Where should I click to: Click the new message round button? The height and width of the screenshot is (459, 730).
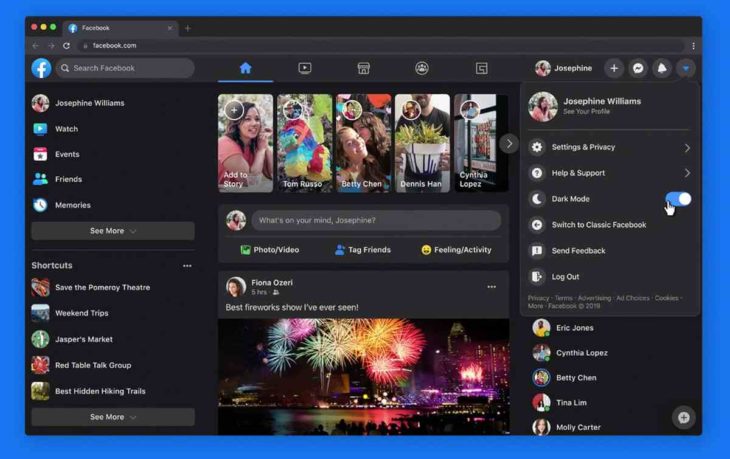tap(683, 418)
